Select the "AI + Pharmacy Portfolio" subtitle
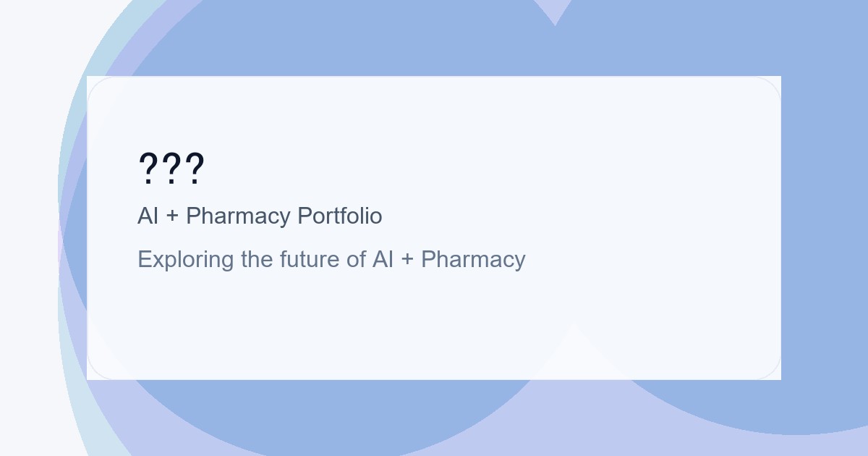This screenshot has width=868, height=456. click(x=260, y=216)
